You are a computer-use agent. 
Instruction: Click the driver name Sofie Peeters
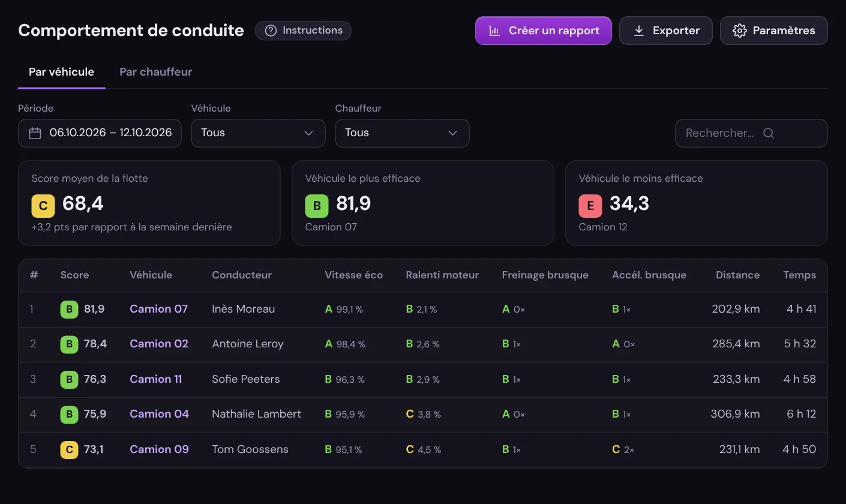pyautogui.click(x=246, y=379)
